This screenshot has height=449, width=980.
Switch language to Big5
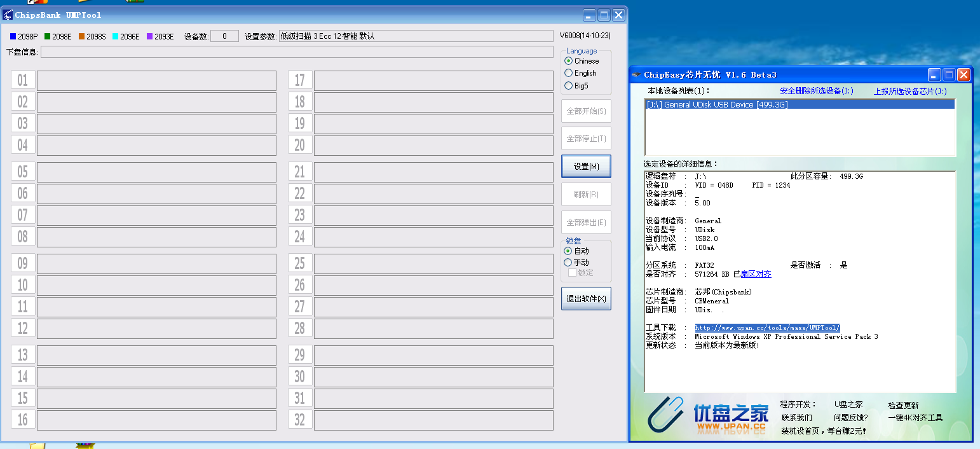click(568, 85)
